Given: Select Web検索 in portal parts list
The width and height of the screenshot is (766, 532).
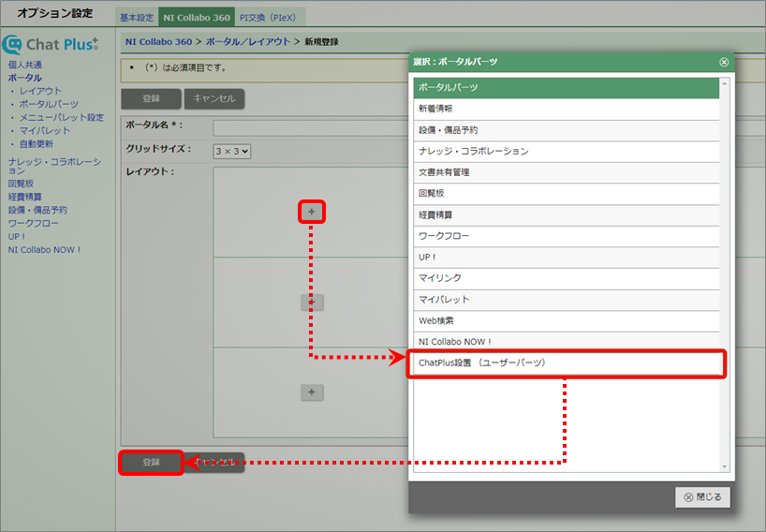Looking at the screenshot, I should point(567,320).
